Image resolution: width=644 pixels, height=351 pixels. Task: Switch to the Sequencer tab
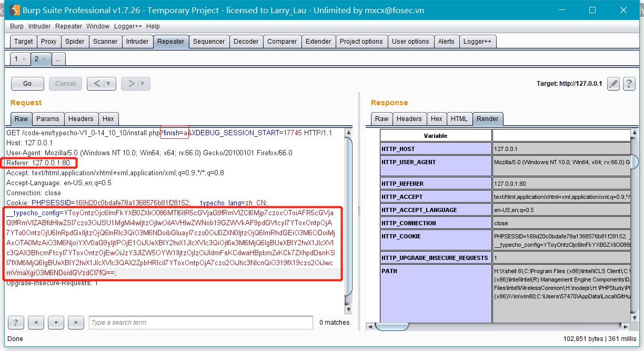click(209, 42)
